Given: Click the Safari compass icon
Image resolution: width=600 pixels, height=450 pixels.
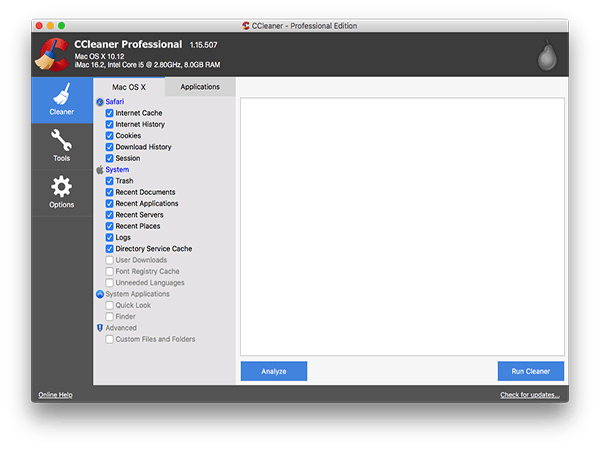Looking at the screenshot, I should pyautogui.click(x=100, y=102).
